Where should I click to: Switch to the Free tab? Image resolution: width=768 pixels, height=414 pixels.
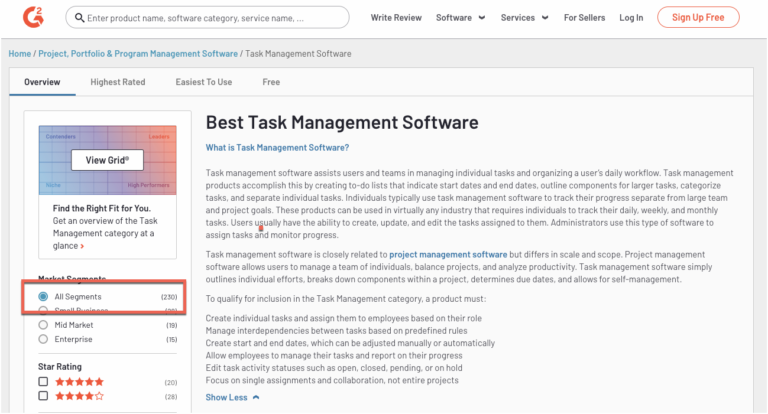pyautogui.click(x=271, y=82)
